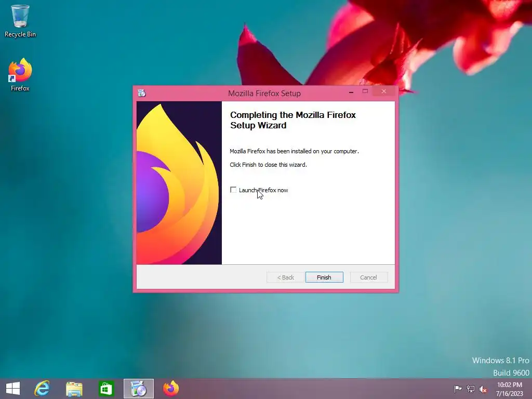532x399 pixels.
Task: Click the Finish button
Action: pyautogui.click(x=324, y=277)
